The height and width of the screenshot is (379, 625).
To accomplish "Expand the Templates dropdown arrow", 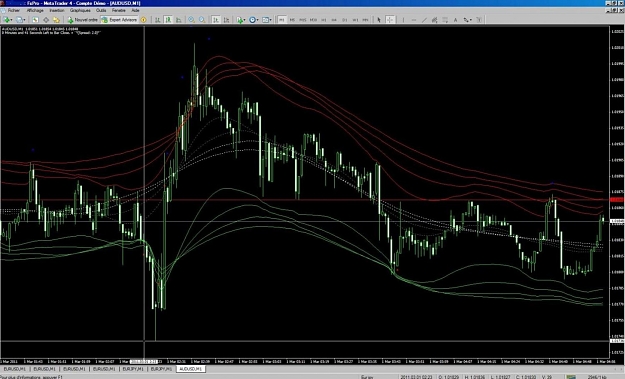I will tap(271, 20).
